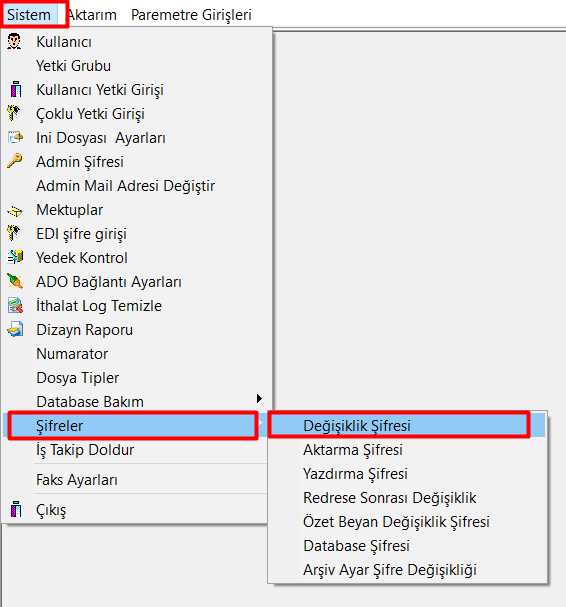Viewport: 566px width, 607px height.
Task: Open the Aktarım menu
Action: tap(92, 15)
